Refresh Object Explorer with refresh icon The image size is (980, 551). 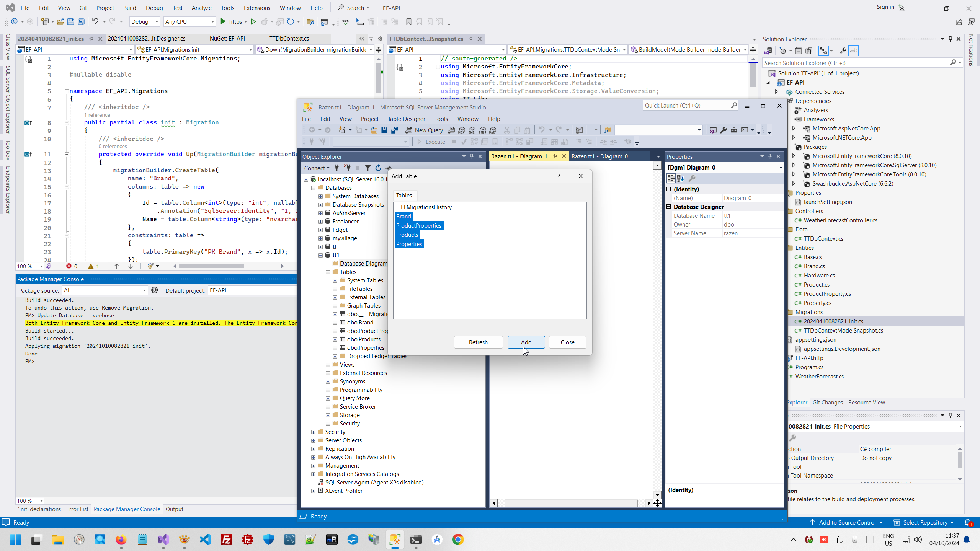(378, 168)
